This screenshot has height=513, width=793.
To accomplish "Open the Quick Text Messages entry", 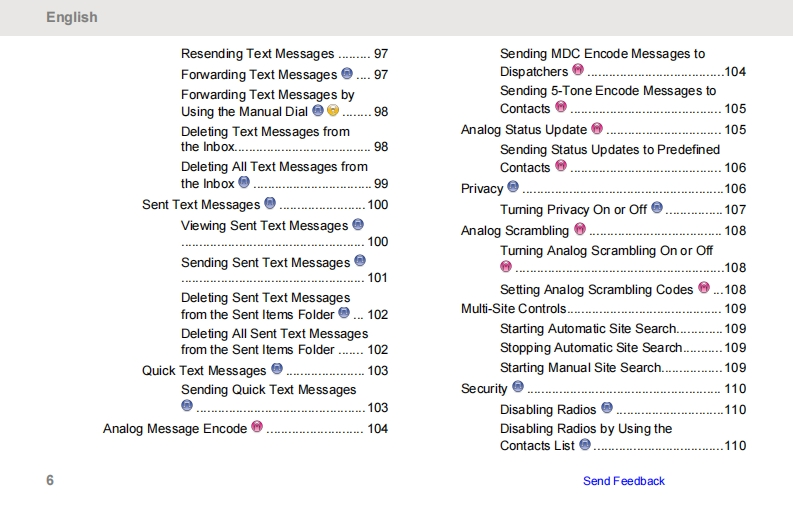I will [x=204, y=370].
